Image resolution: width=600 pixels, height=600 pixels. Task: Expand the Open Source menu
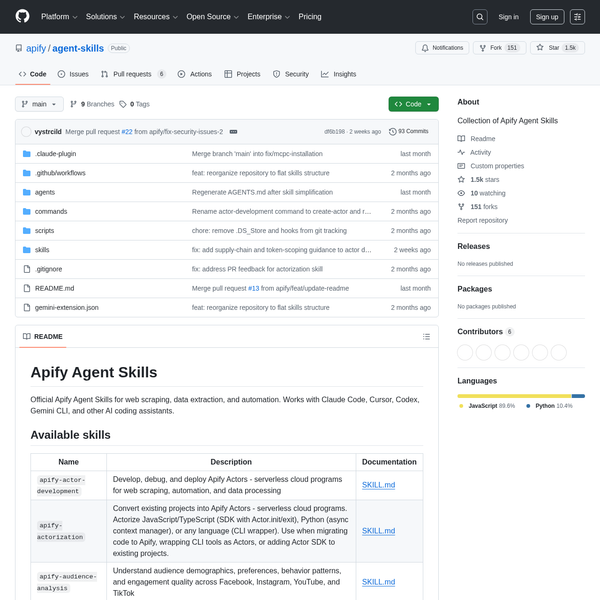[212, 17]
